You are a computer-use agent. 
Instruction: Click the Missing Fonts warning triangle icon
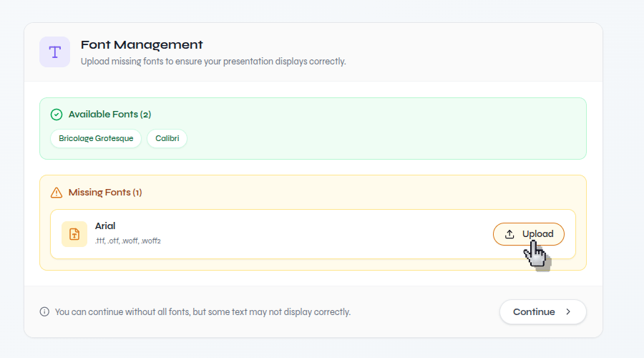tap(57, 193)
